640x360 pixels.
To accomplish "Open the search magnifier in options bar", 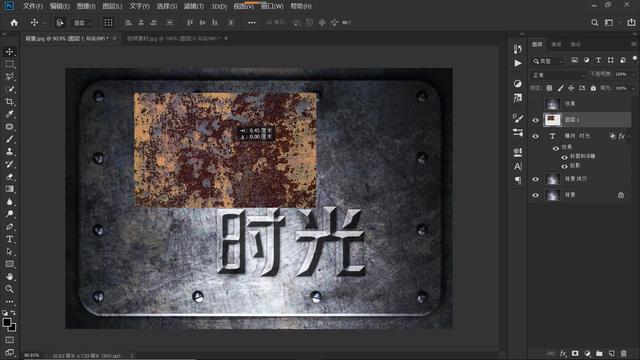I will click(595, 23).
